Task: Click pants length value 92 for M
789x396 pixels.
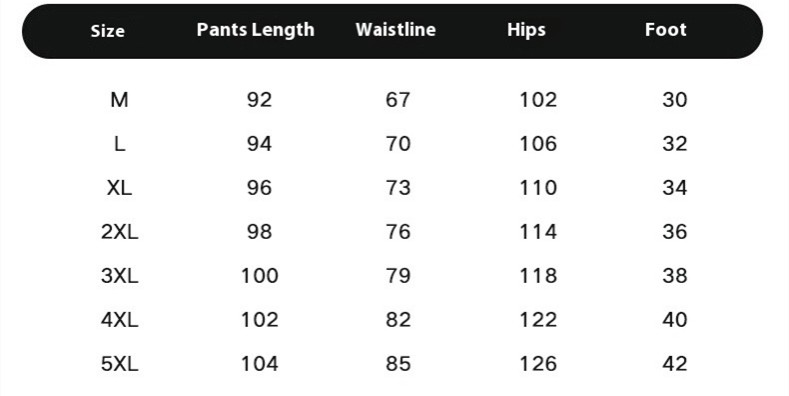Action: pyautogui.click(x=259, y=100)
